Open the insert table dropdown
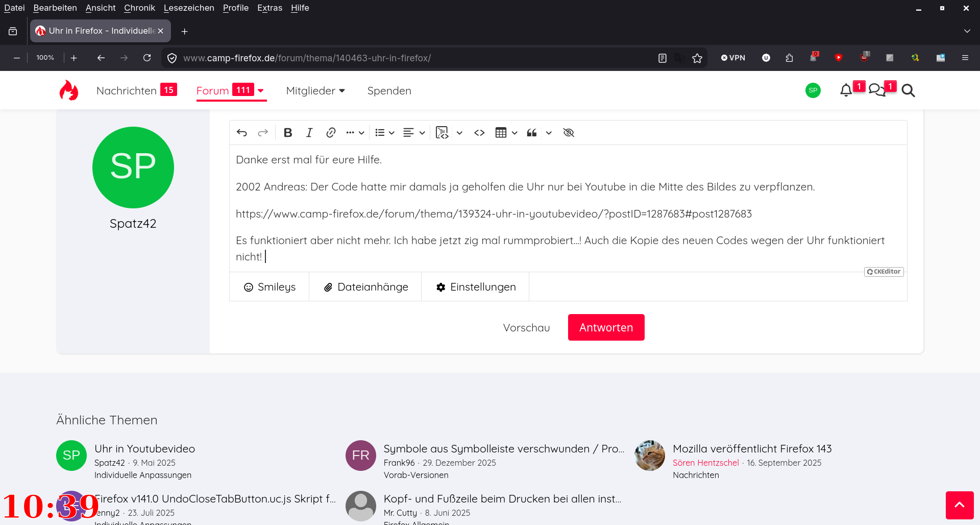The image size is (980, 525). (x=506, y=133)
